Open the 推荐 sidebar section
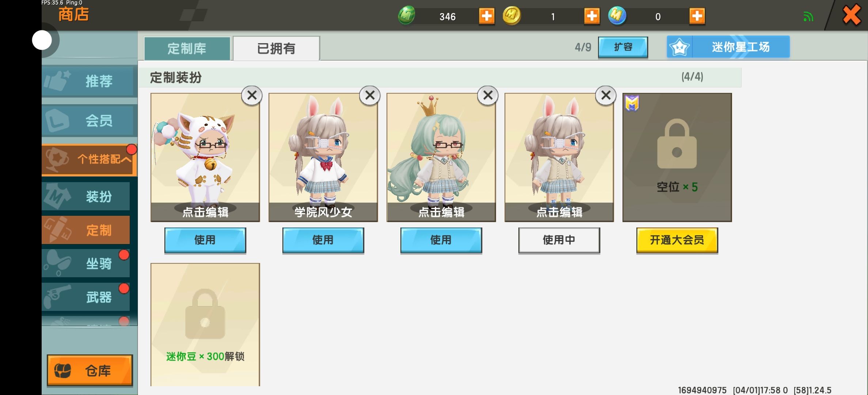Screen dimensions: 868x395 point(90,81)
